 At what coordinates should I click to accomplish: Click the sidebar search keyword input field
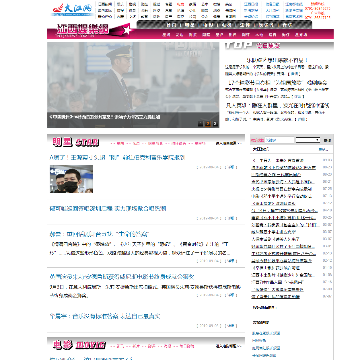pyautogui.click(x=280, y=140)
